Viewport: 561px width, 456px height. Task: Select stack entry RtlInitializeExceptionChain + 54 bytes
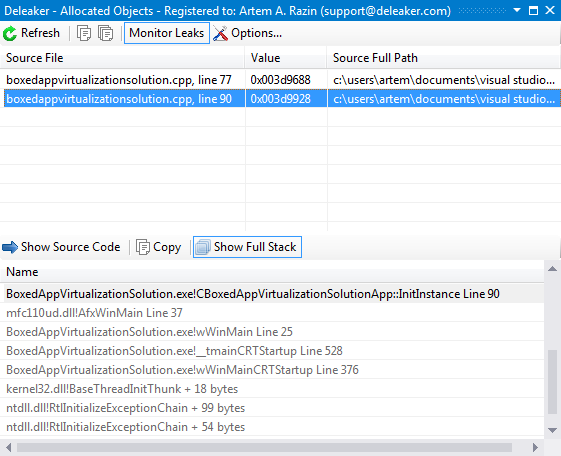point(272,427)
